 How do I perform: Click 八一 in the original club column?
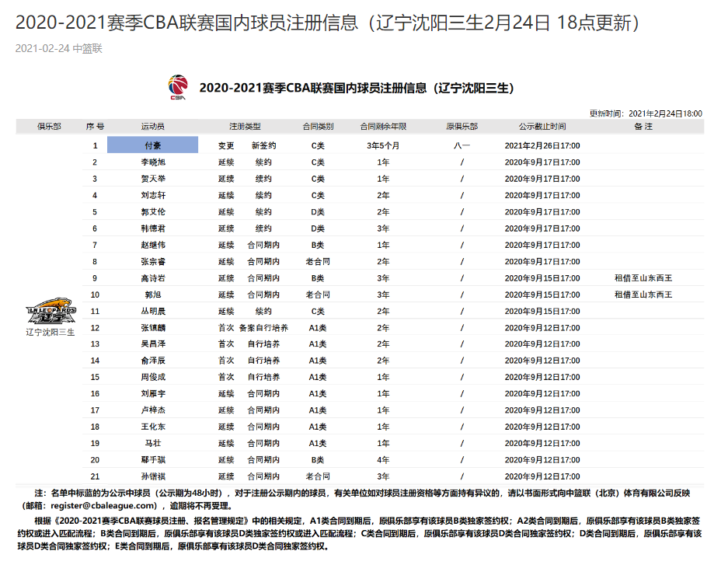coord(462,146)
